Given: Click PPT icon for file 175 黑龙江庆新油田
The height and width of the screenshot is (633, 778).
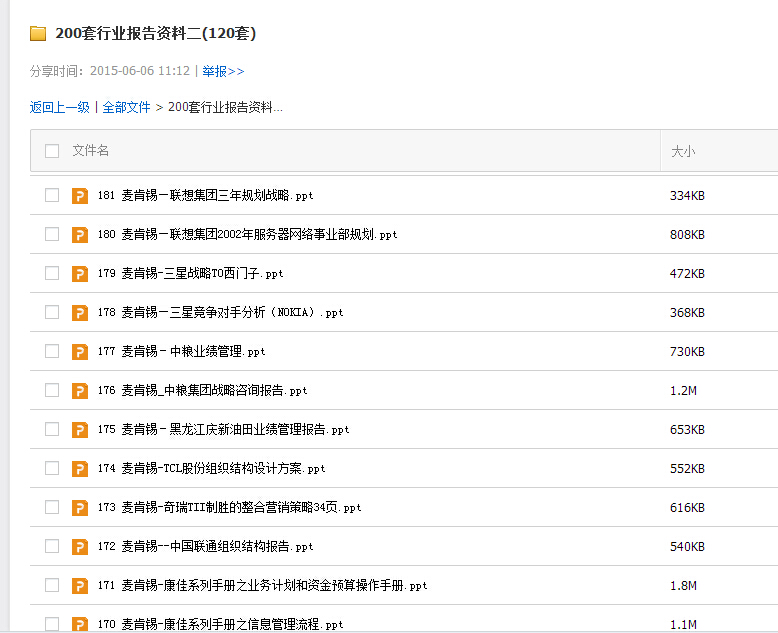Looking at the screenshot, I should tap(80, 429).
